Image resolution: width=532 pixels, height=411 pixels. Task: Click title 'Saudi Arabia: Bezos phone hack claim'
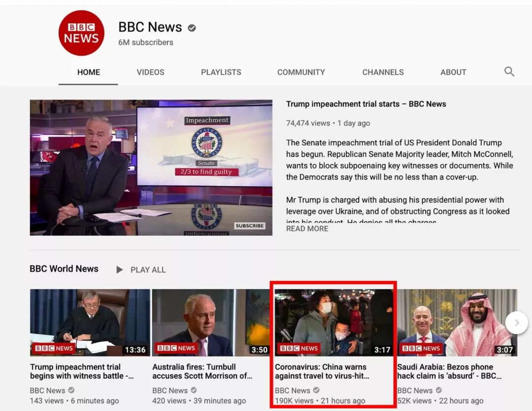point(449,371)
